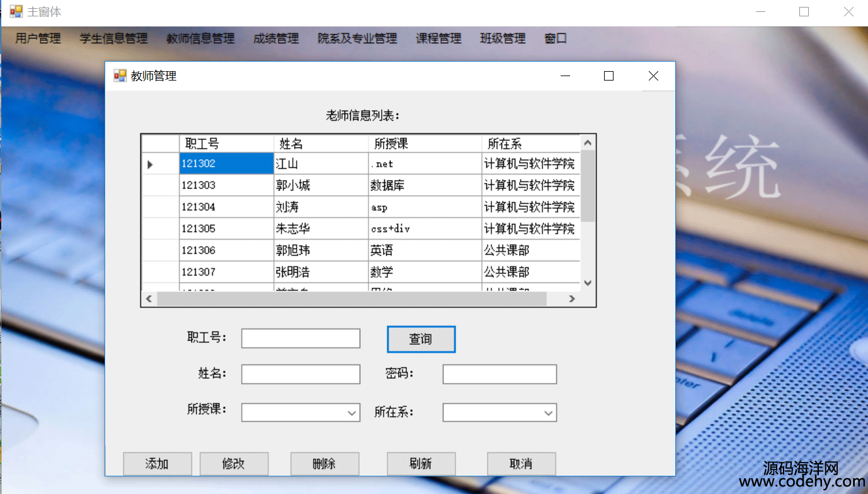Expand the 所授课 combo box
The image size is (868, 494).
(352, 413)
